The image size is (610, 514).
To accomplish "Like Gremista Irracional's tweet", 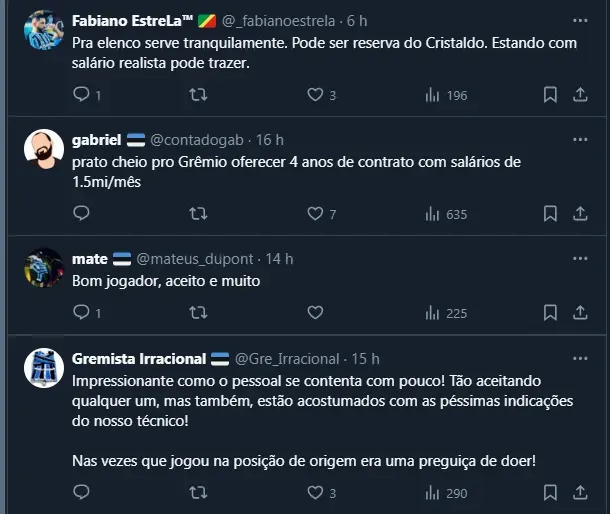I will 315,493.
